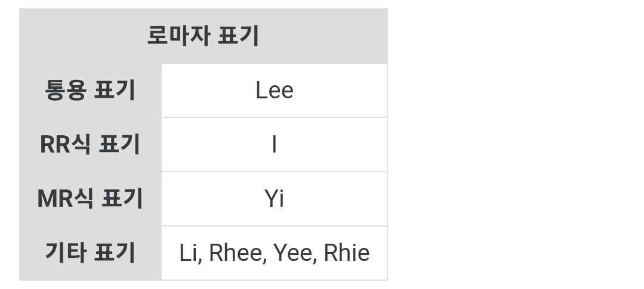Click the 기타 표기 row label
The height and width of the screenshot is (289, 644).
[x=90, y=253]
